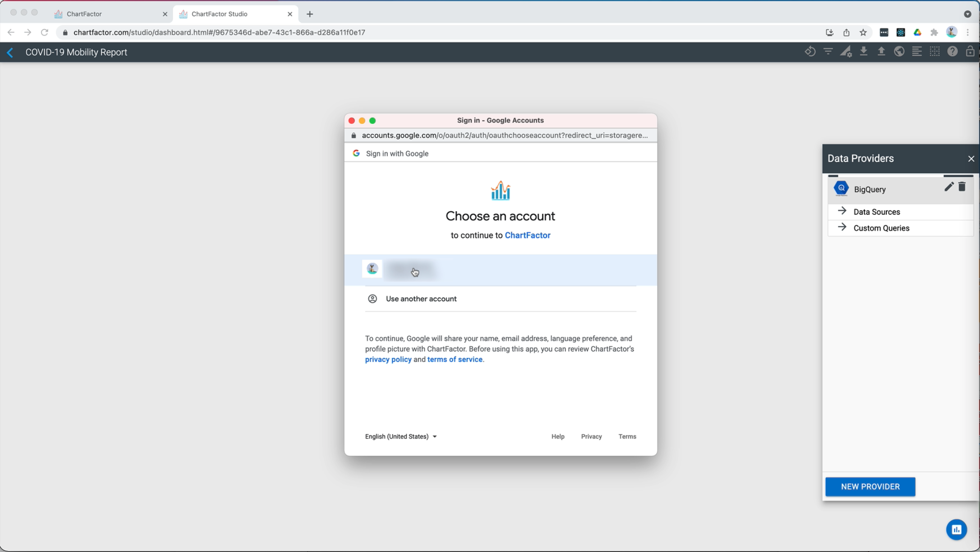Switch to the first ChartFactor tab
The height and width of the screenshot is (552, 980).
click(108, 14)
